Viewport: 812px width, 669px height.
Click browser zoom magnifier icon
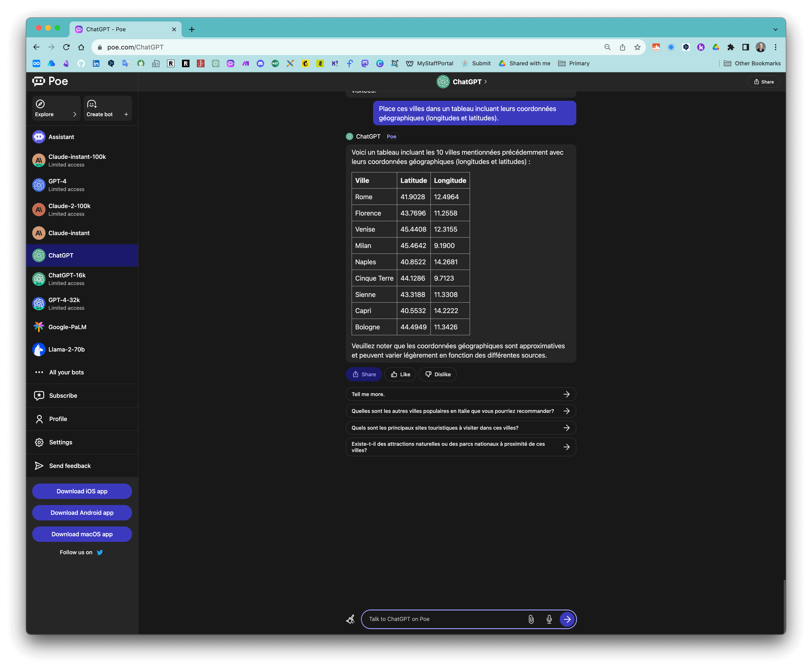(607, 47)
